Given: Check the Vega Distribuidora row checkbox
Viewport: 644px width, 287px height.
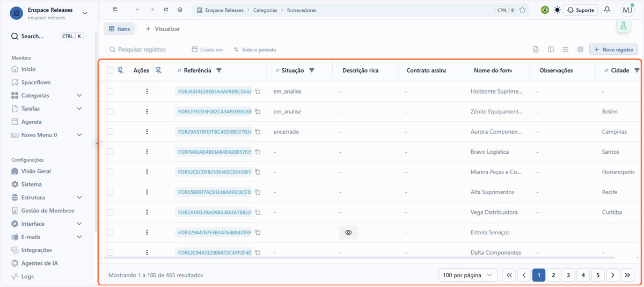Looking at the screenshot, I should click(x=110, y=212).
